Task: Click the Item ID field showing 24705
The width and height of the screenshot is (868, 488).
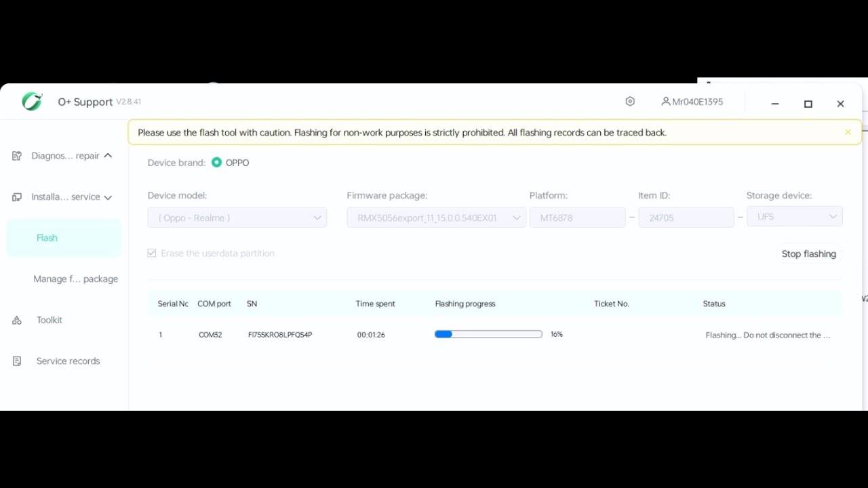Action: pyautogui.click(x=686, y=218)
